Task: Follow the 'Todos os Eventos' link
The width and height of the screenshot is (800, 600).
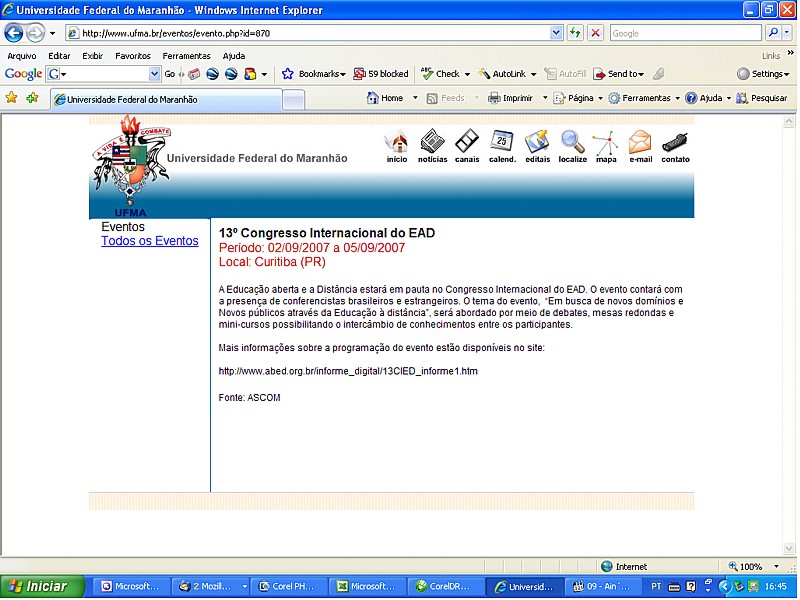Action: [x=150, y=241]
